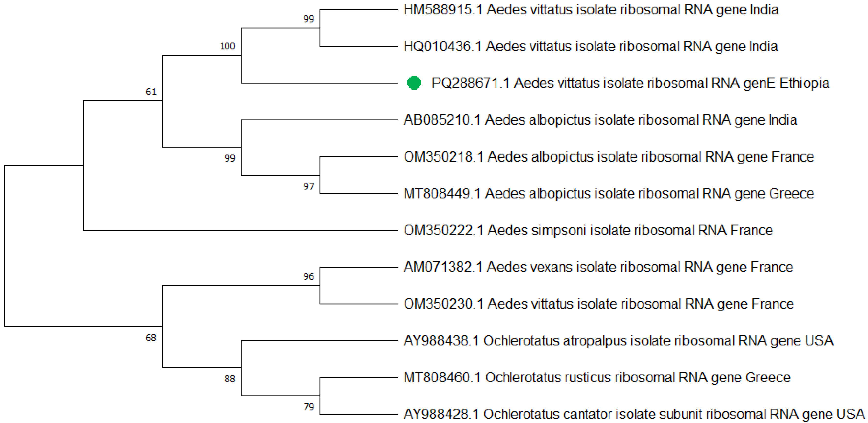Viewport: 868px width, 423px height.
Task: Click the bootstrap value 100 on the tree
Action: click(x=227, y=46)
